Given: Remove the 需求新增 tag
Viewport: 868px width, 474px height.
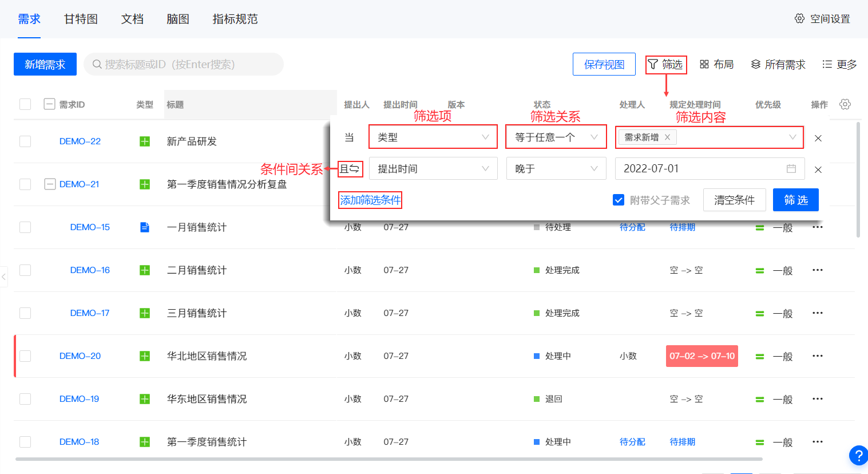Looking at the screenshot, I should coord(667,137).
